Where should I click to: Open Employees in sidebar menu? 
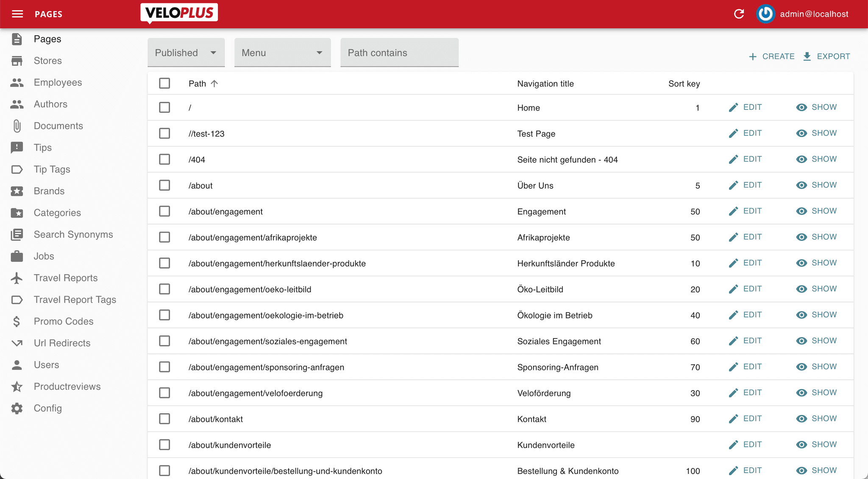click(x=58, y=82)
